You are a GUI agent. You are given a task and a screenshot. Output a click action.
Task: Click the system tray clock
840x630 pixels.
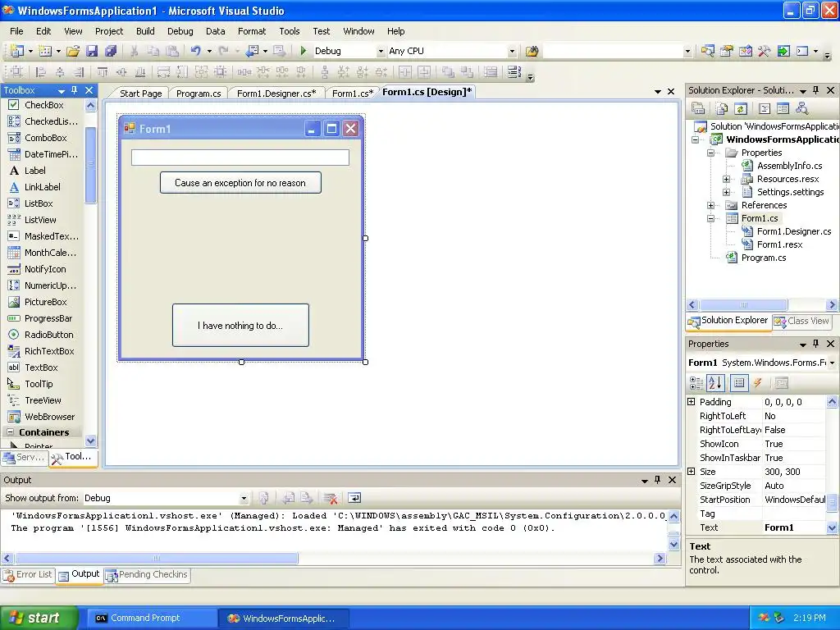[809, 619]
